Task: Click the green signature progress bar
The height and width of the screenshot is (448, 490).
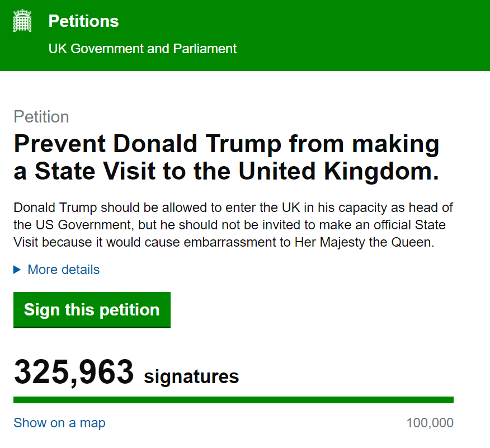Action: point(233,400)
